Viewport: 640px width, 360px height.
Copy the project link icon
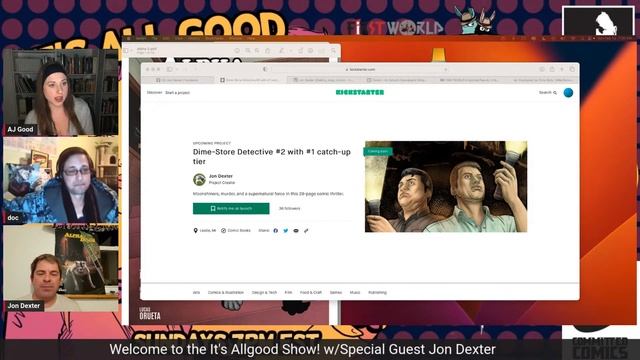pos(306,231)
